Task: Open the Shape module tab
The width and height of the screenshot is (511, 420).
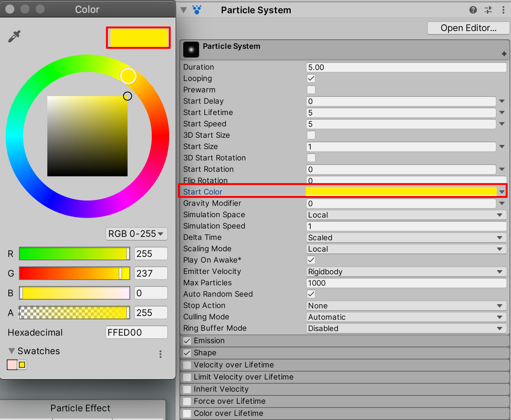Action: tap(205, 353)
